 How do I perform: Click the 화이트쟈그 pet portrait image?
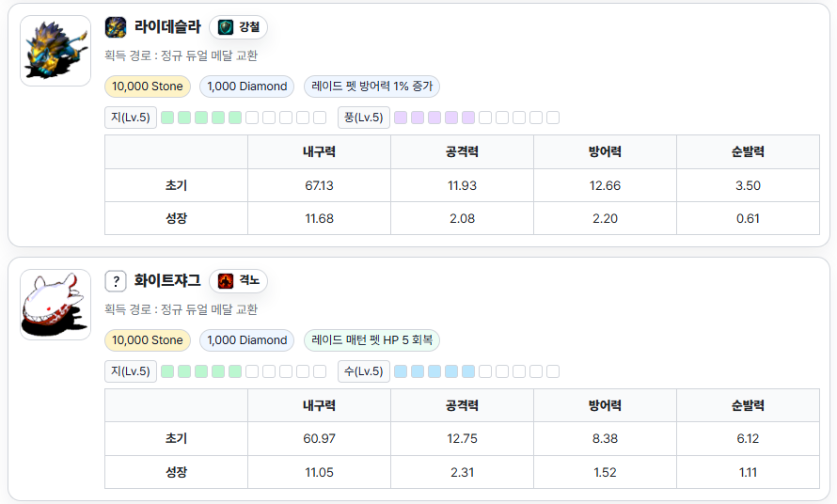pyautogui.click(x=55, y=305)
